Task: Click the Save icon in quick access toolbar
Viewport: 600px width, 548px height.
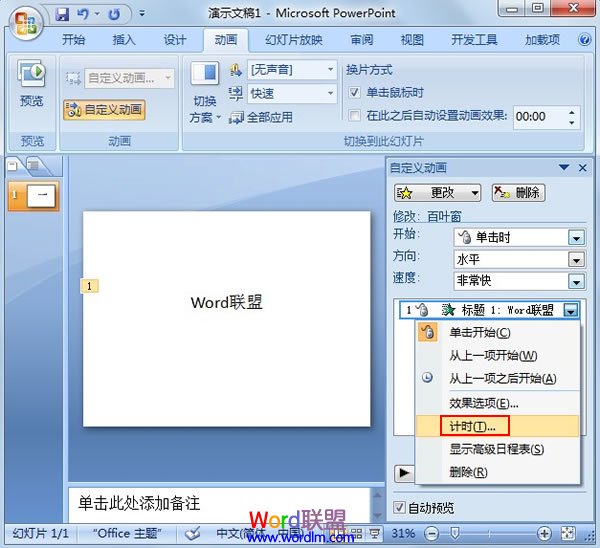Action: tap(62, 15)
